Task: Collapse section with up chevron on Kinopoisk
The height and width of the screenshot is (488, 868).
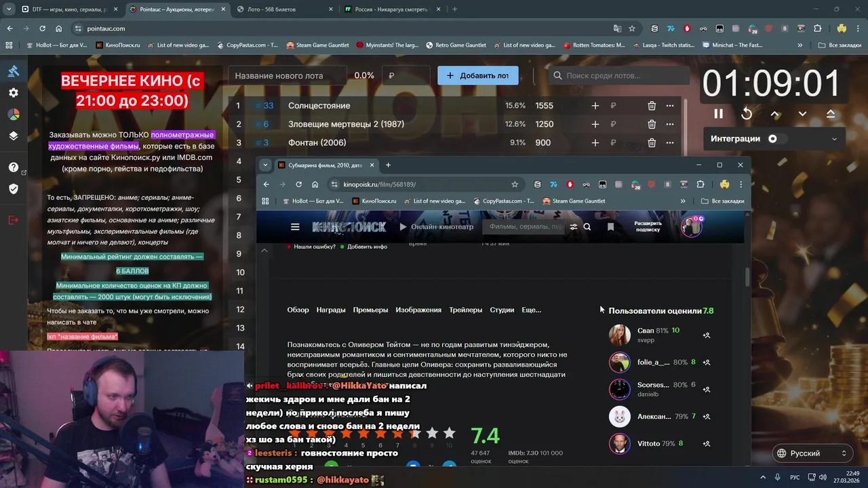Action: (264, 251)
